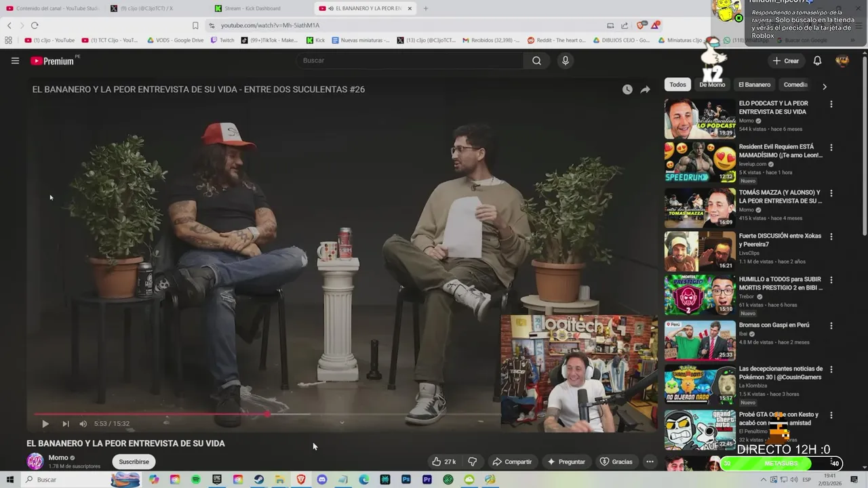Open Bromas con Gaspi en Perú thumbnail
This screenshot has width=868, height=488.
click(700, 340)
